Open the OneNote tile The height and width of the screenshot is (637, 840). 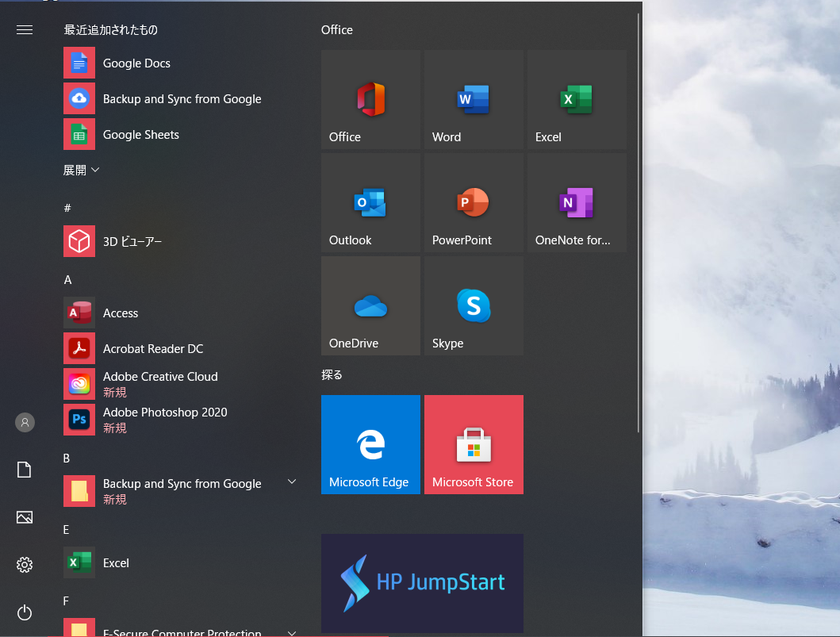(x=577, y=202)
